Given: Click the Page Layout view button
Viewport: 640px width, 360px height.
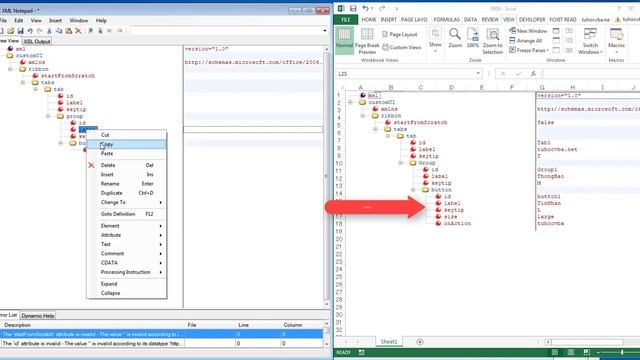Looking at the screenshot, I should point(400,35).
